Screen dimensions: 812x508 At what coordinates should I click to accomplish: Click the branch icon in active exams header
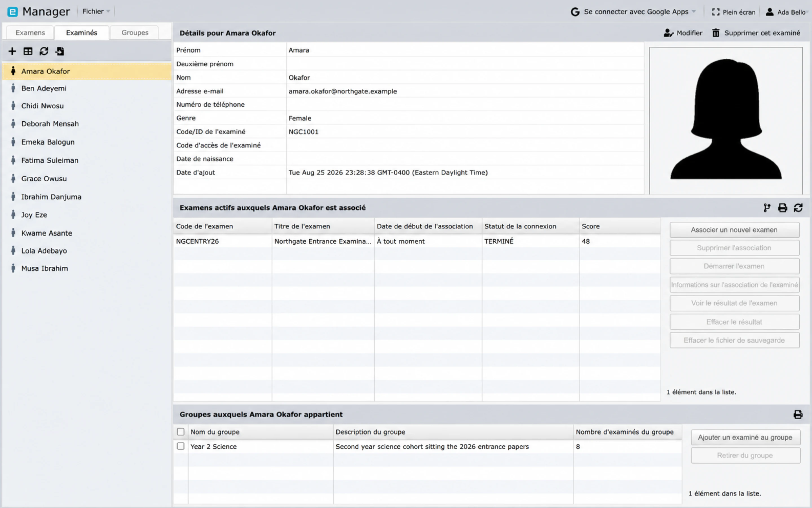[x=767, y=208]
